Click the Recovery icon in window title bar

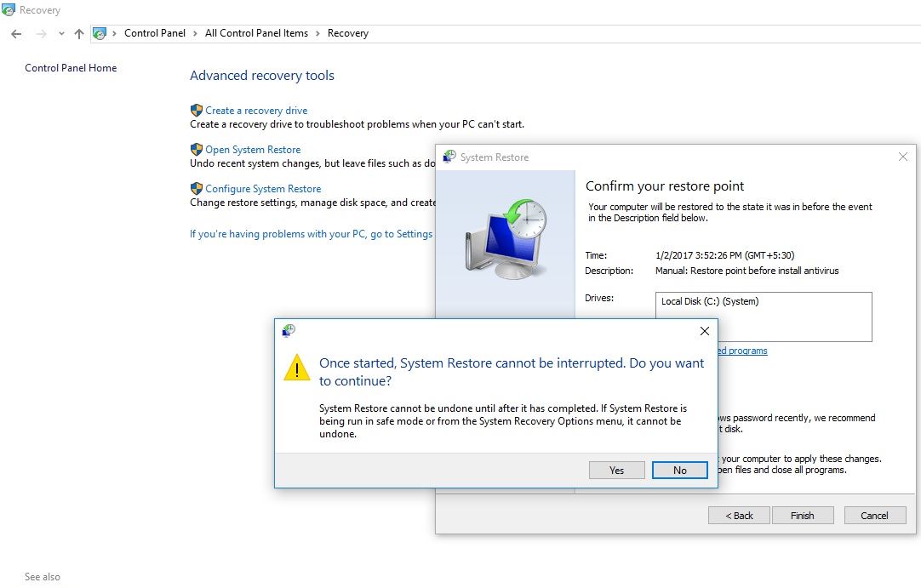8,9
